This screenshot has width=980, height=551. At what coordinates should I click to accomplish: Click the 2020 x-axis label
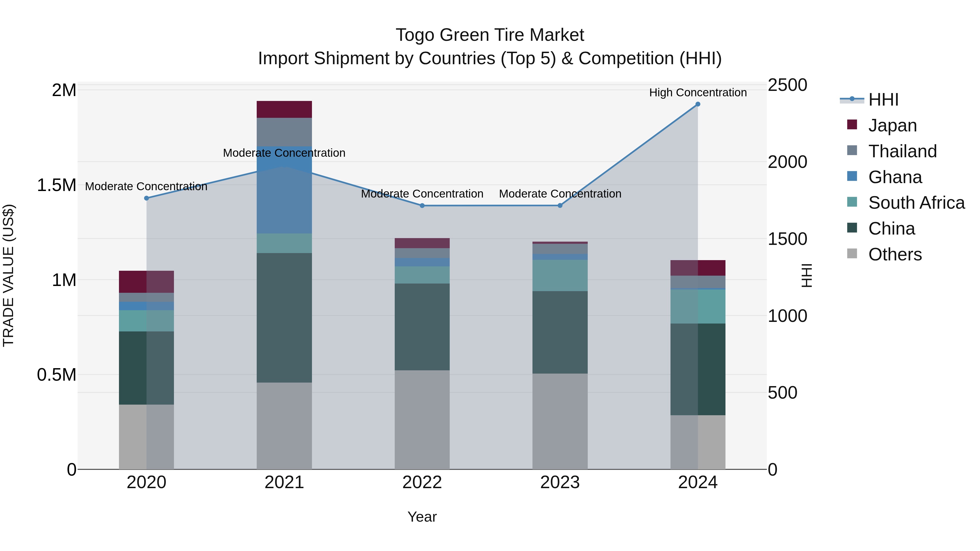(x=146, y=482)
